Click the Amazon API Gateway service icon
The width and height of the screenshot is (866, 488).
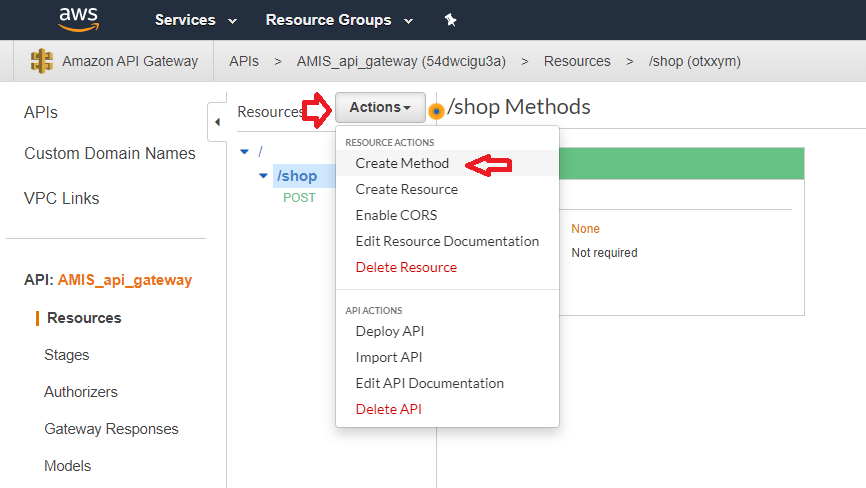pos(42,61)
